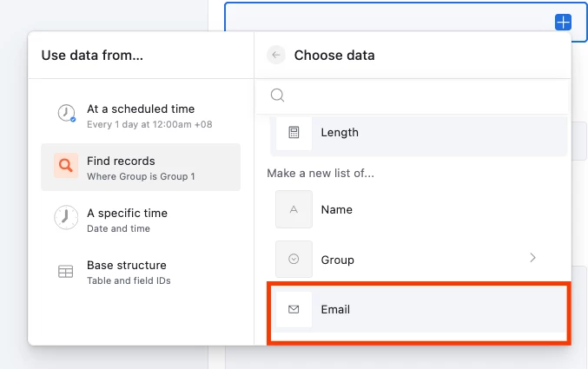Viewport: 588px width, 369px height.
Task: Open Base structure table and field IDs
Action: 141,272
